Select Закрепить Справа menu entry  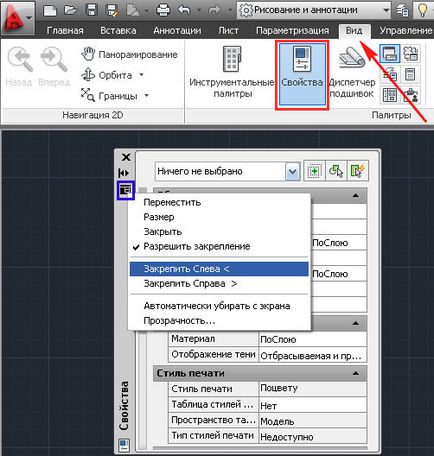coord(219,284)
